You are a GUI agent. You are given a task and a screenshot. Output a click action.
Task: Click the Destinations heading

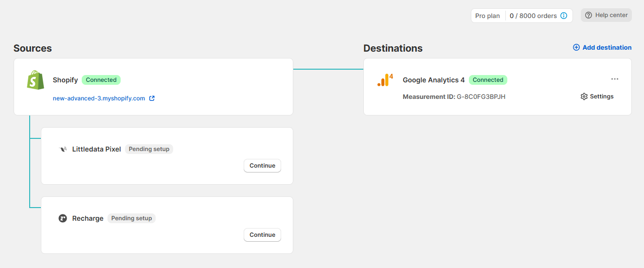[393, 48]
